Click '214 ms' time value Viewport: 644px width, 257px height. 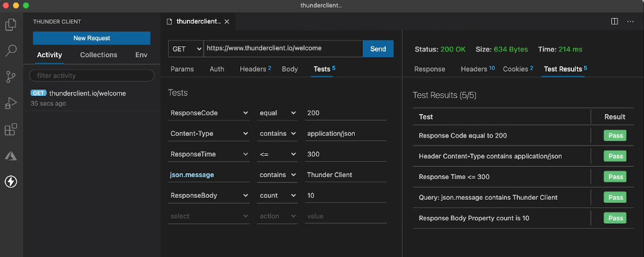point(571,49)
